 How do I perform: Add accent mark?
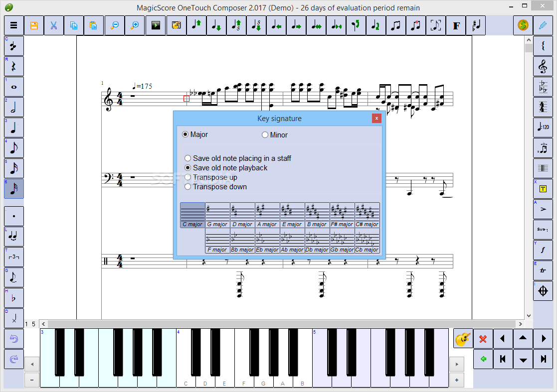point(543,209)
